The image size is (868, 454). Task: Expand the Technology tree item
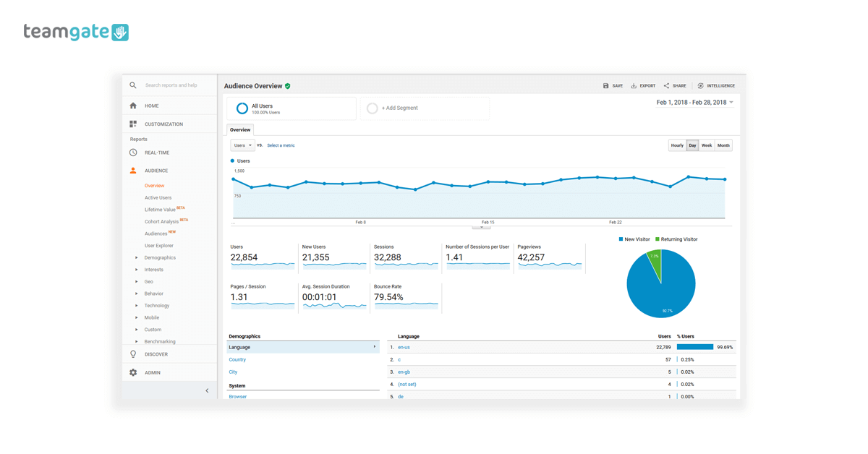coord(136,305)
